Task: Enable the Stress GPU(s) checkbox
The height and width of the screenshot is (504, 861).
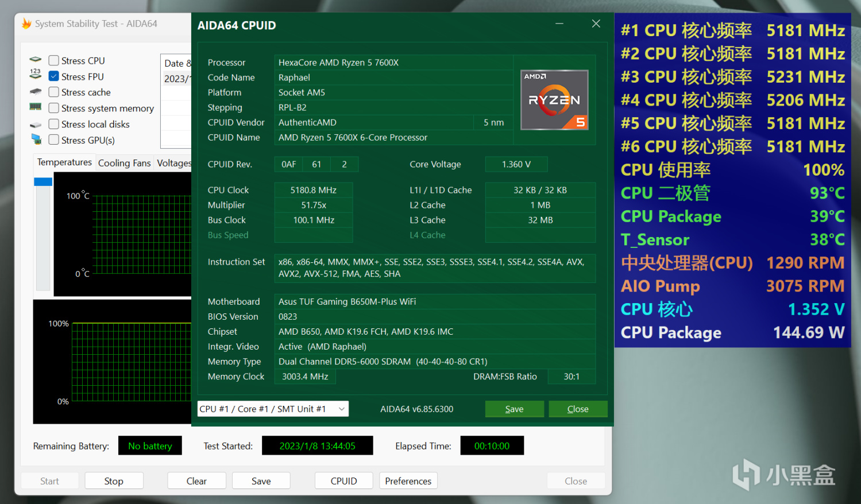Action: coord(54,140)
